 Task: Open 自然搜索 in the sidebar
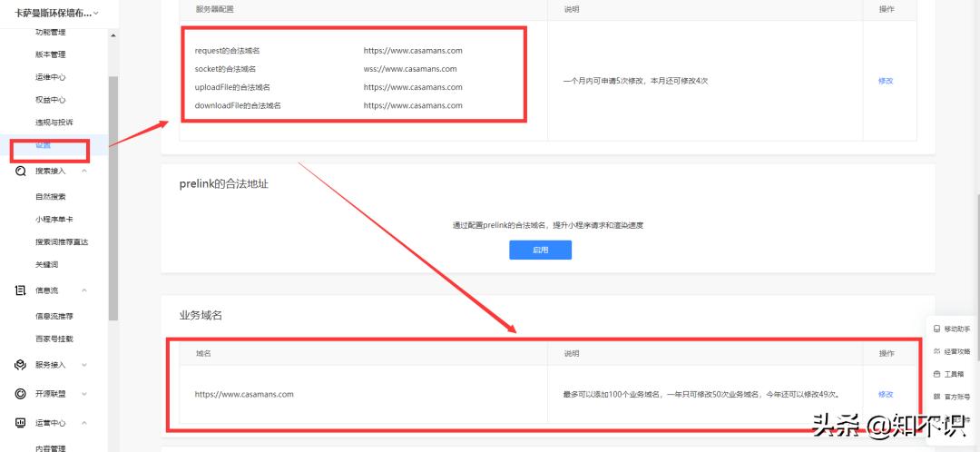[51, 196]
